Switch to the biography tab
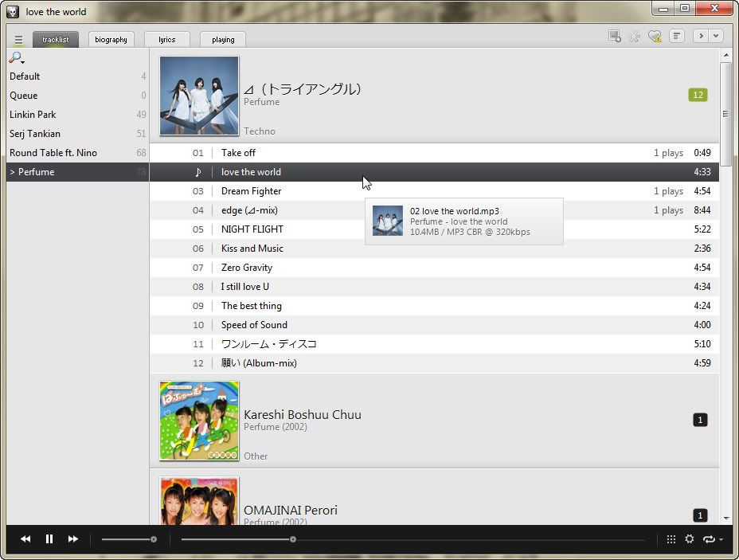This screenshot has height=560, width=739. 111,39
